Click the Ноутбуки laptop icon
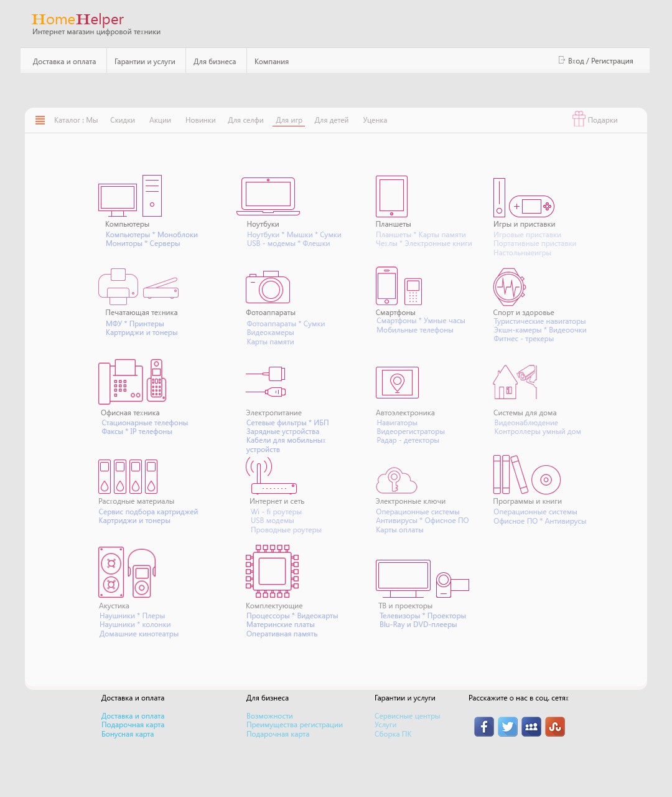This screenshot has width=672, height=797. click(x=268, y=196)
